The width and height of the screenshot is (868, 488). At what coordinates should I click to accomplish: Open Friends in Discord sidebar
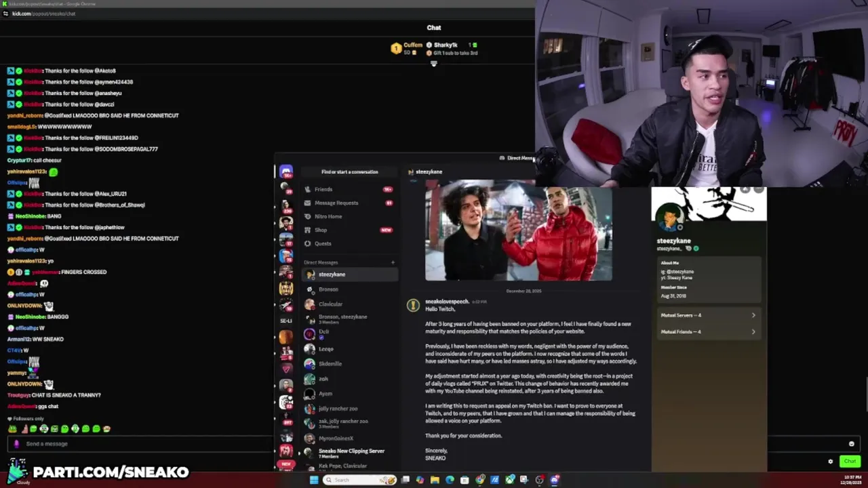click(349, 189)
